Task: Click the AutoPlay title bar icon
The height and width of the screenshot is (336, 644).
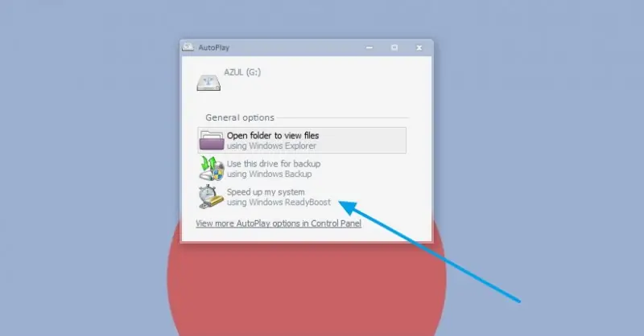Action: (188, 47)
